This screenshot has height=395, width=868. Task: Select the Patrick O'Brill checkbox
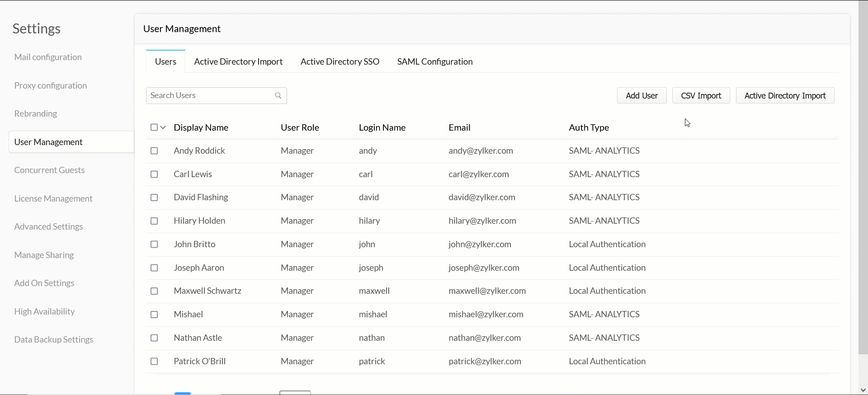tap(154, 362)
